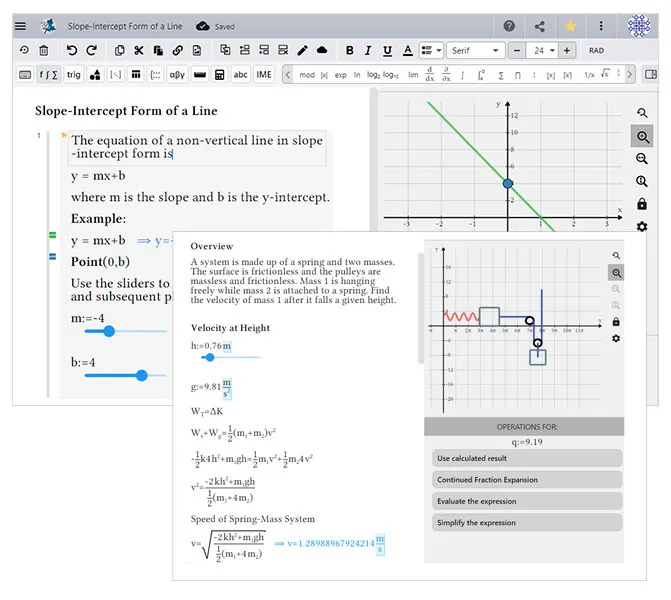Select the trig palette tab
Image resolution: width=671 pixels, height=600 pixels.
74,75
